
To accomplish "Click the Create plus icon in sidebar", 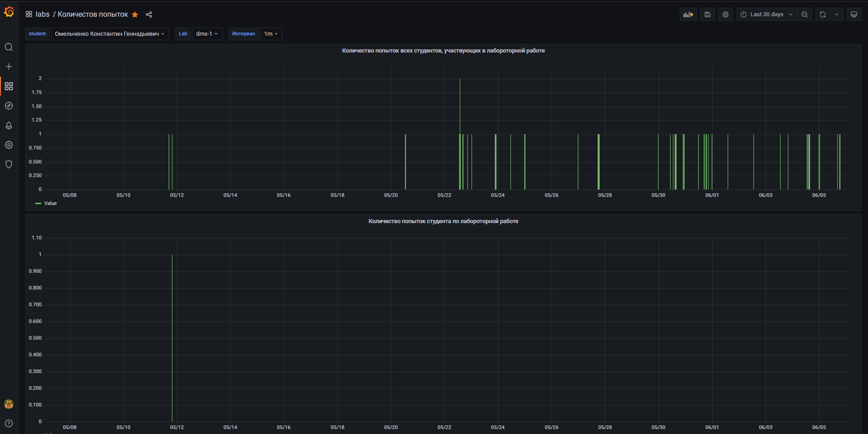I will (9, 67).
